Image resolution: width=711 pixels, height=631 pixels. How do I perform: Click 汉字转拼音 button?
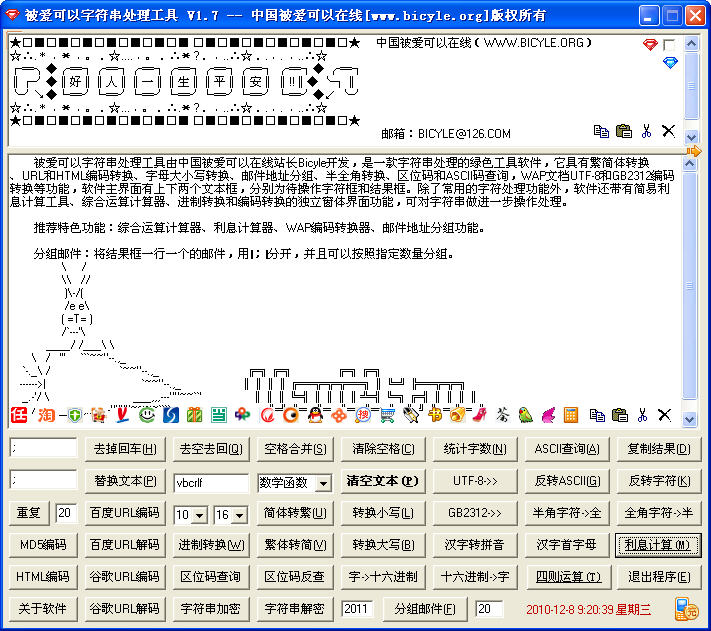pos(475,544)
